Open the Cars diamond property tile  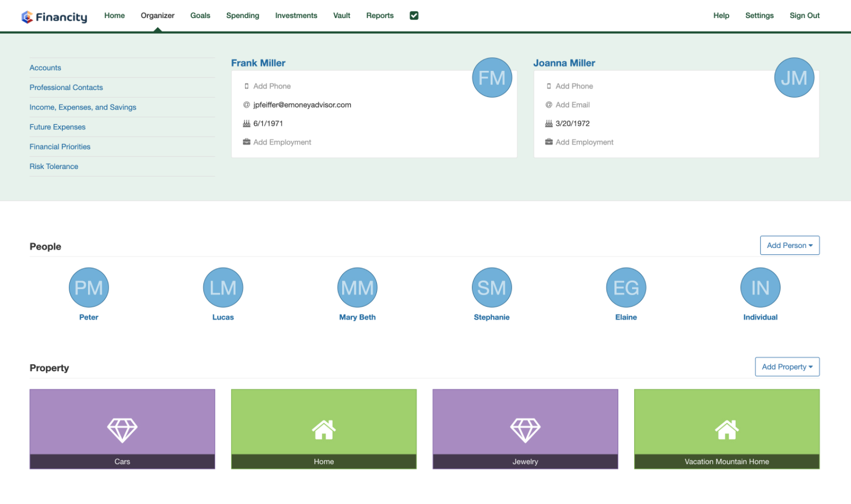[x=122, y=429]
